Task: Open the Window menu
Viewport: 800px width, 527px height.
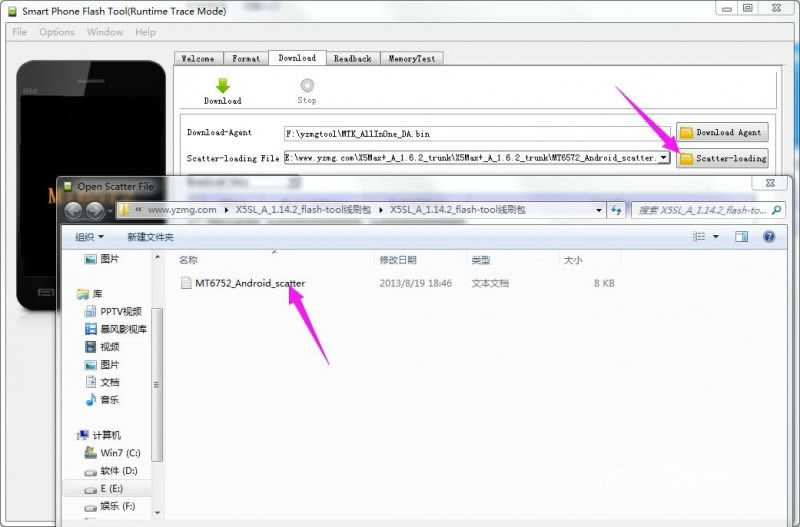Action: [x=105, y=32]
